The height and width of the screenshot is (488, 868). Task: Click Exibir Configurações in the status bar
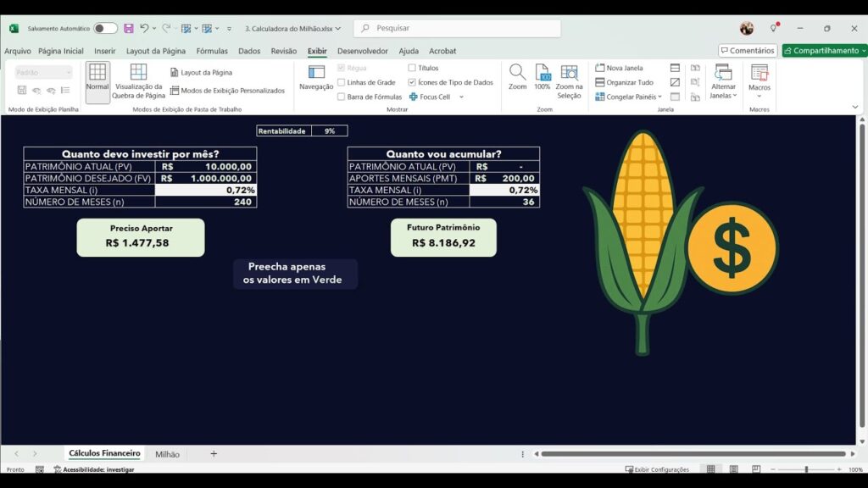[x=657, y=469]
